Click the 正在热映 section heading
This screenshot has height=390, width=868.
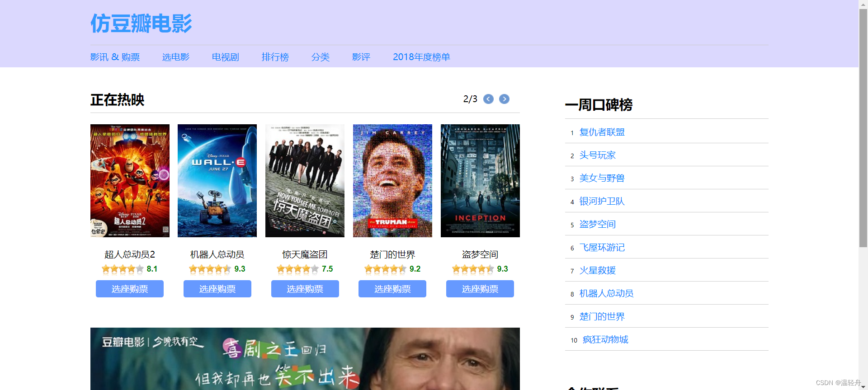coord(118,100)
